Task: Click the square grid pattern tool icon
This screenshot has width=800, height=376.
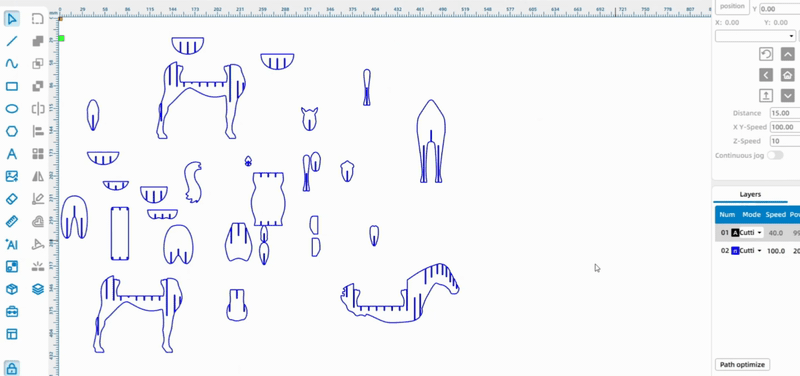Action: (12, 266)
